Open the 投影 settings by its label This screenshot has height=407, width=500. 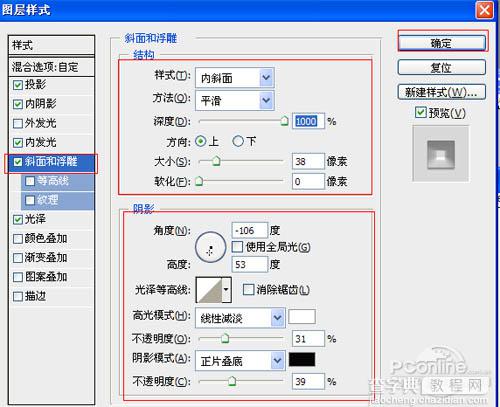[35, 85]
